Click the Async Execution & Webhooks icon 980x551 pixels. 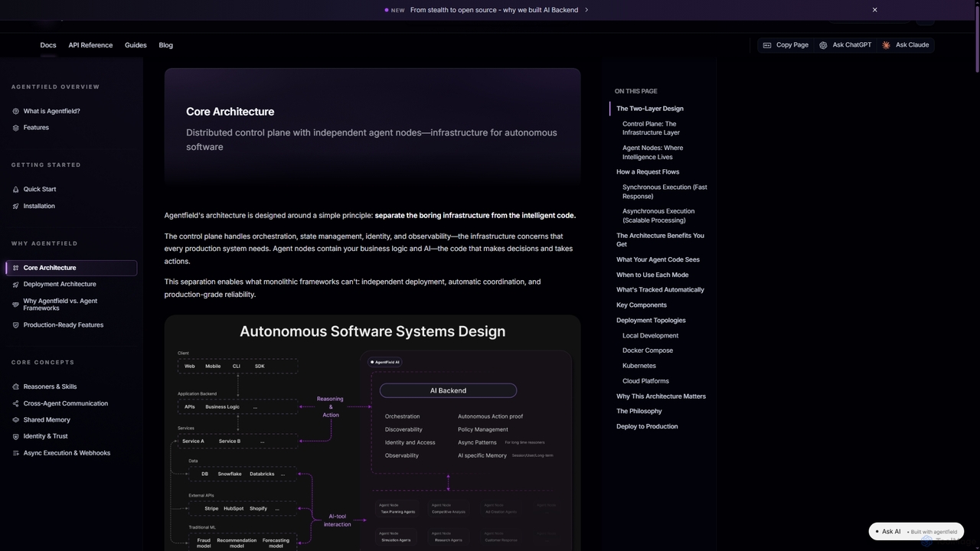(16, 453)
